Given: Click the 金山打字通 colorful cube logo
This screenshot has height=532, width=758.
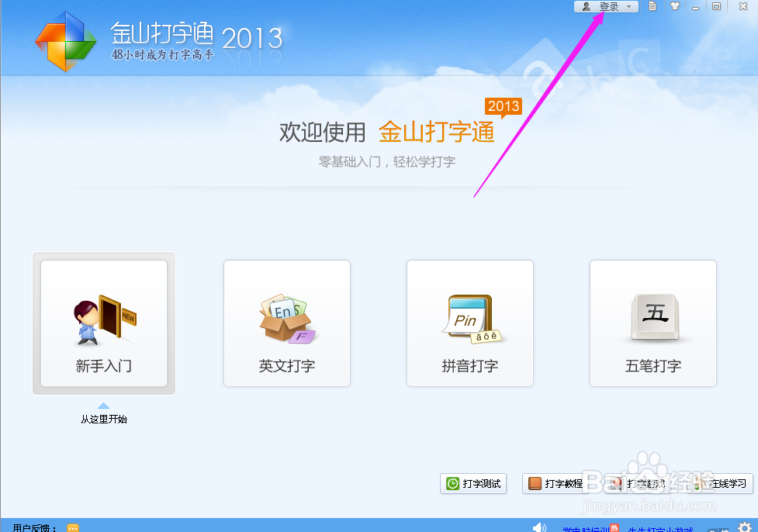Looking at the screenshot, I should point(65,41).
